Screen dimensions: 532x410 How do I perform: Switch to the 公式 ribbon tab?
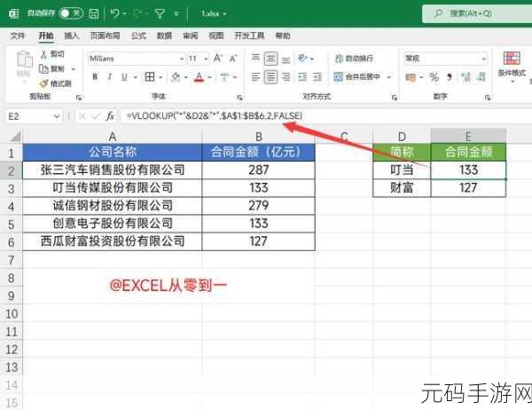(x=138, y=35)
